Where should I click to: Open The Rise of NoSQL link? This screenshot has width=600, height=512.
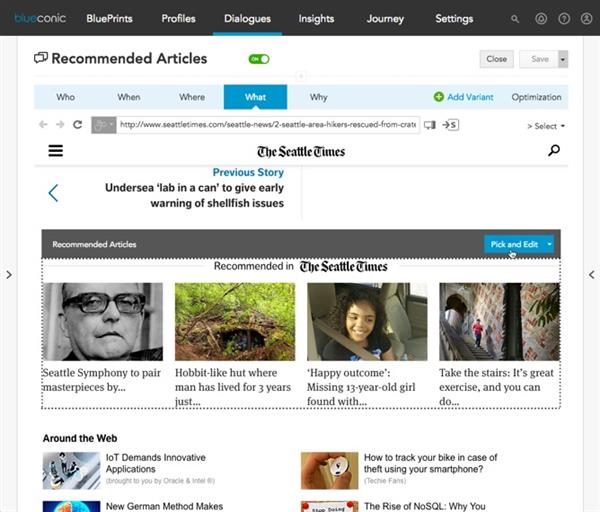tap(425, 506)
